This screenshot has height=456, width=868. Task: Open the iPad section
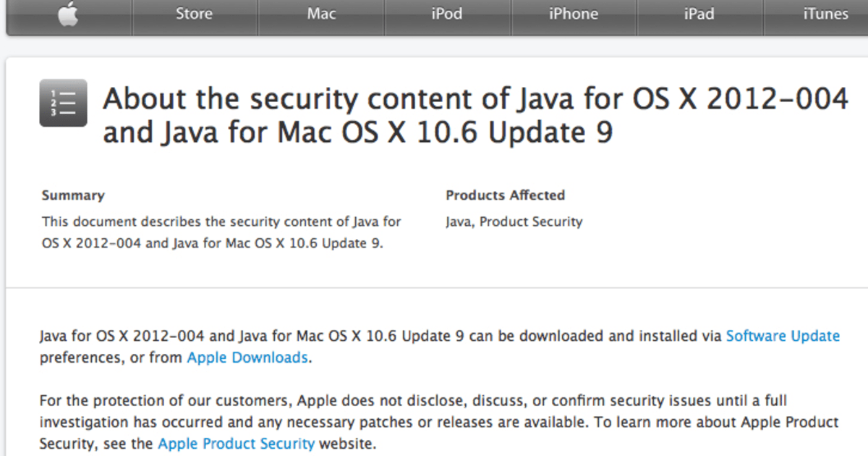(699, 13)
